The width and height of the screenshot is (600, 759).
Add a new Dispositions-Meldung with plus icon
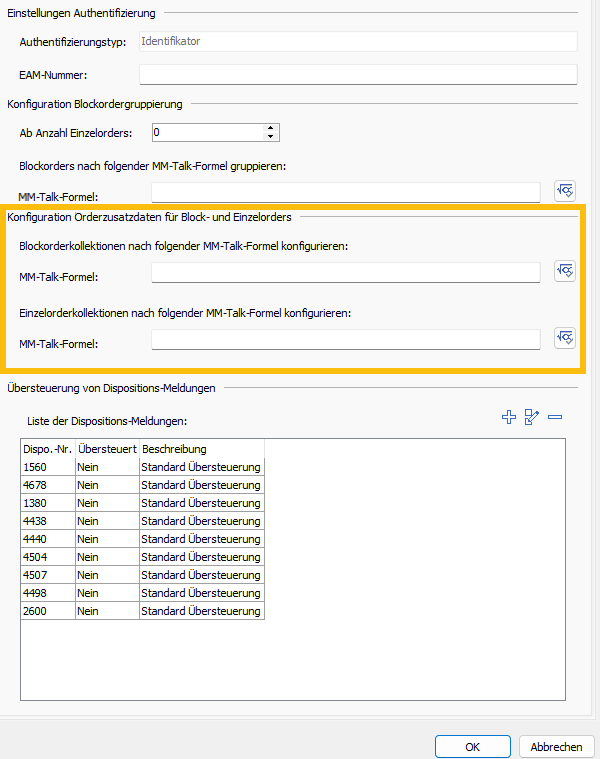[x=509, y=418]
